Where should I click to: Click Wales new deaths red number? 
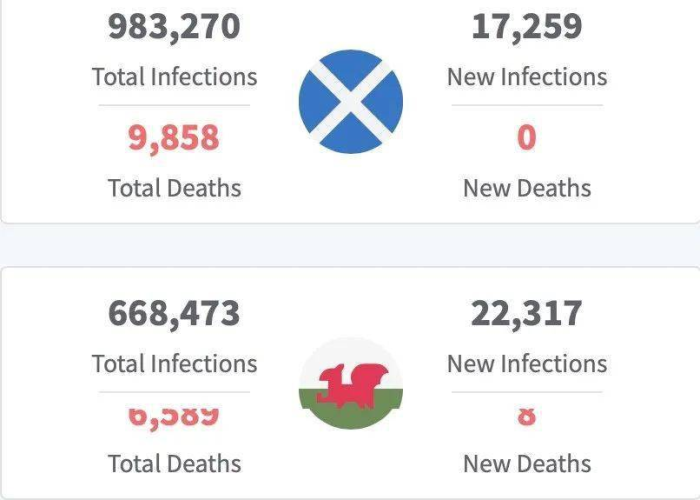[527, 416]
